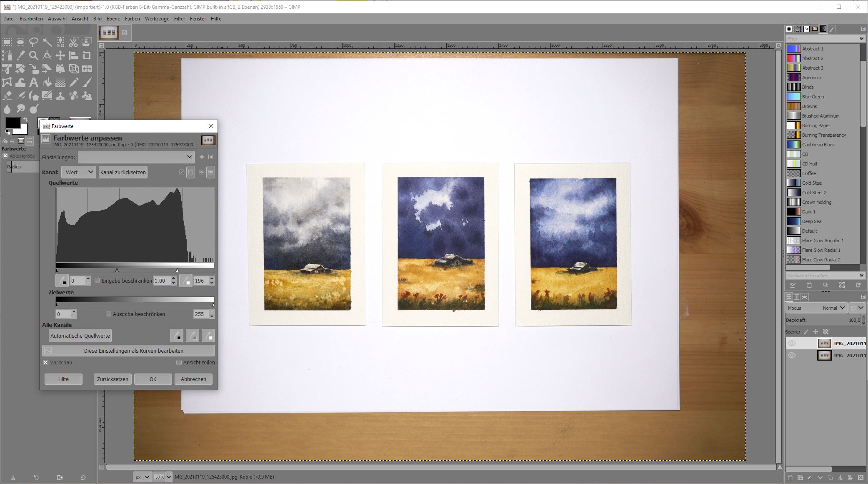The width and height of the screenshot is (868, 484).
Task: Open the Datei menu
Action: click(9, 19)
